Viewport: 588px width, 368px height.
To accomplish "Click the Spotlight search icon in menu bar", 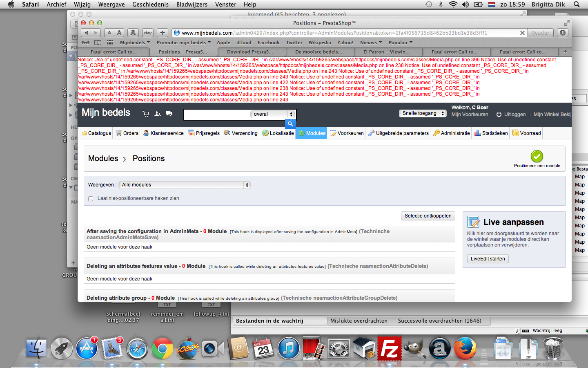I will pyautogui.click(x=576, y=4).
